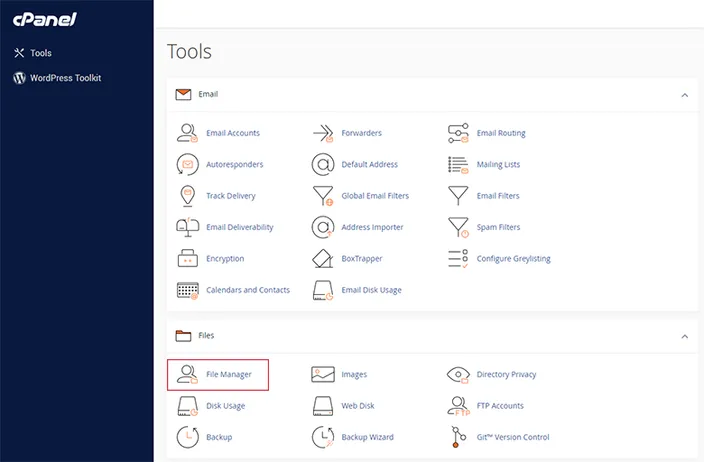Viewport: 704px width, 462px height.
Task: Click the Tools wrench sidebar icon
Action: (19, 53)
